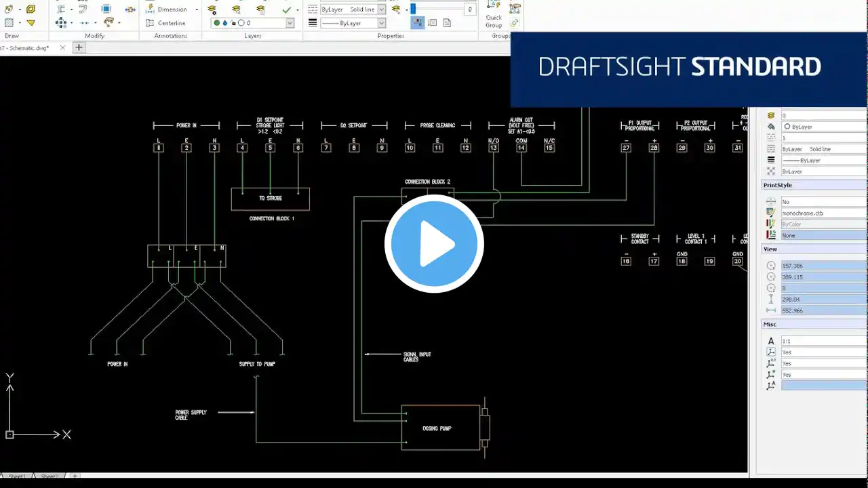Click the top small icon right of Quick Group
Image resolution: width=868 pixels, height=488 pixels.
(515, 8)
